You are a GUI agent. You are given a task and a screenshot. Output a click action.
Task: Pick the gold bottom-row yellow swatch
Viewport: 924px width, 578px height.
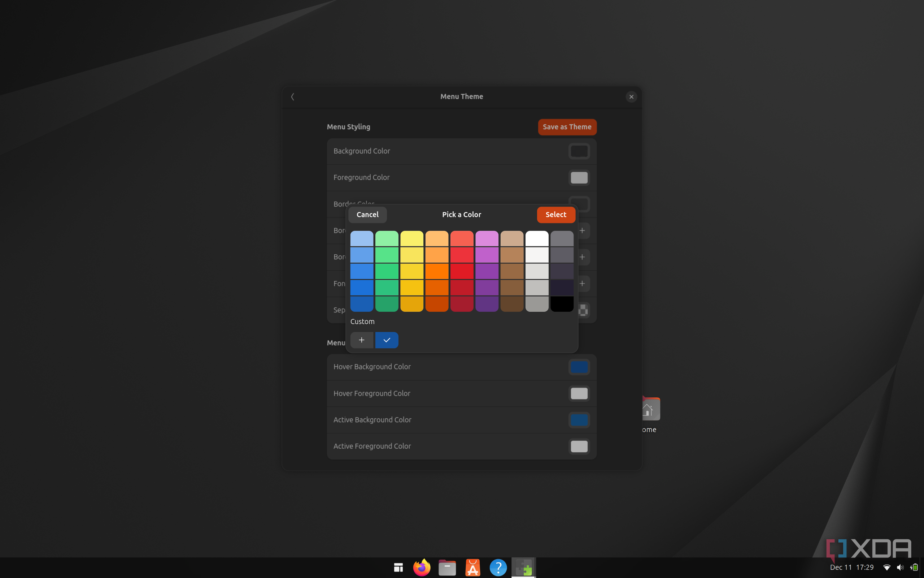pyautogui.click(x=411, y=304)
